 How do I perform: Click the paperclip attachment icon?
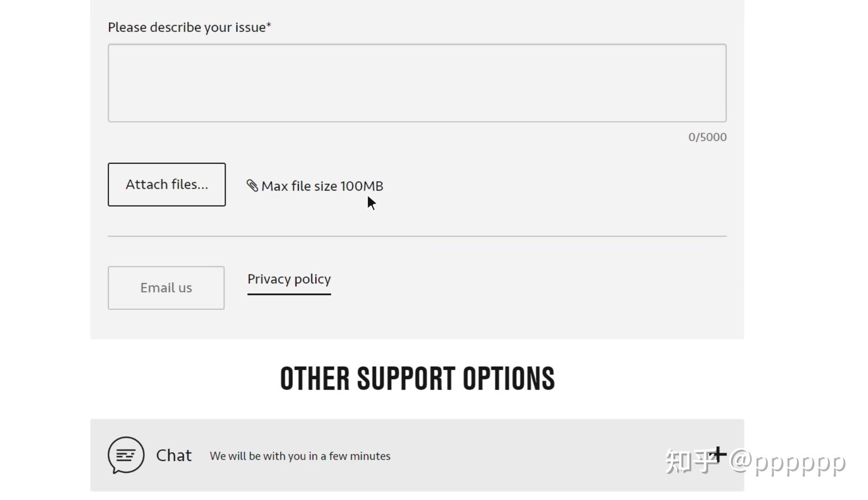point(252,185)
